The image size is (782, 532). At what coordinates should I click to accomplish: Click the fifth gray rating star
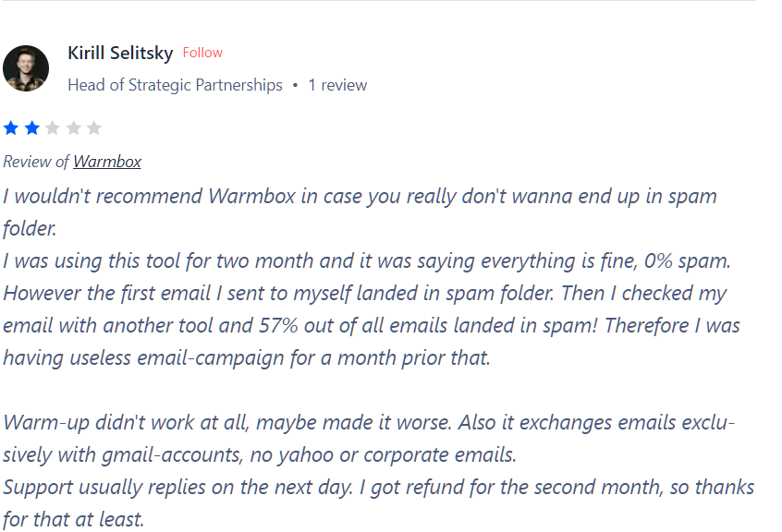click(x=93, y=128)
